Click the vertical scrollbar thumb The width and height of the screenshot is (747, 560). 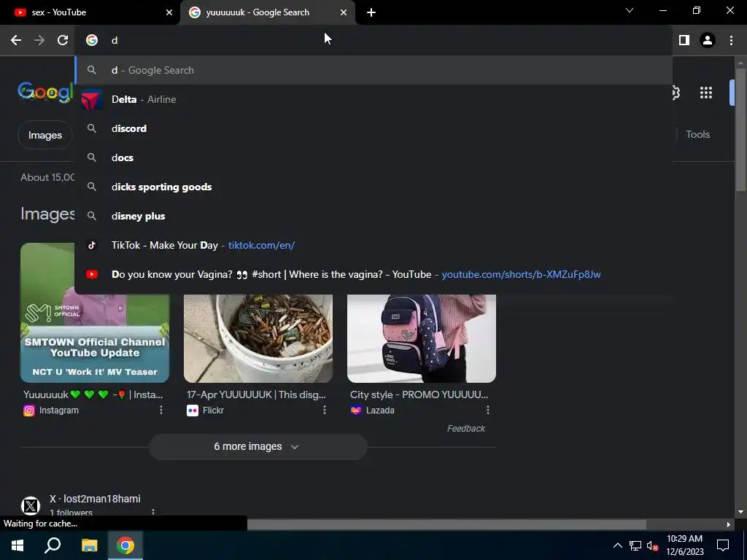[740, 131]
